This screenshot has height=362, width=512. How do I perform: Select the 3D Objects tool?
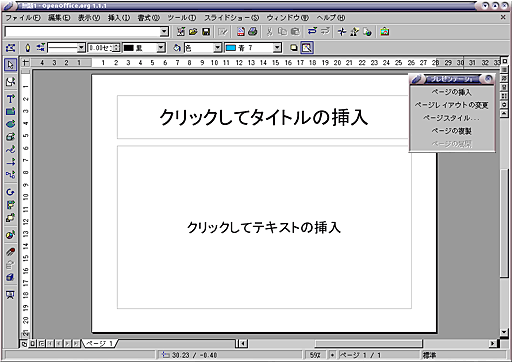click(10, 137)
